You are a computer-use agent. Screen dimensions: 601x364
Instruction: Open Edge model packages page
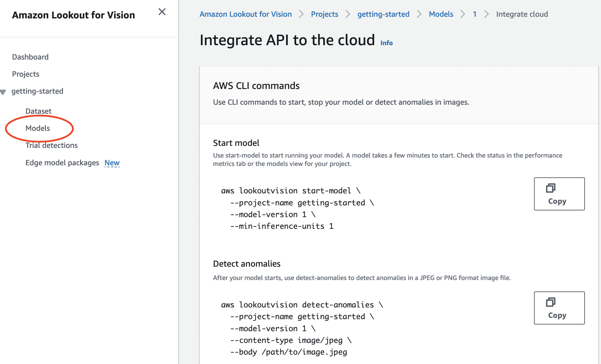click(x=62, y=163)
